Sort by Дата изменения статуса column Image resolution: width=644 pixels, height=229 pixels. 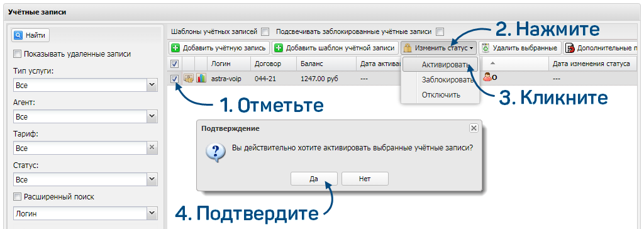pos(592,64)
